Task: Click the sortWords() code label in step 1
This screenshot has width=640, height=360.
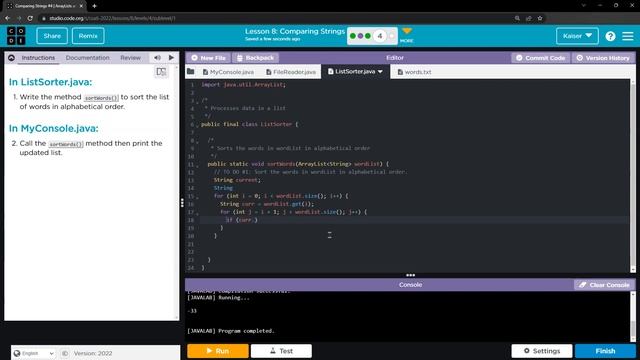Action: click(x=101, y=98)
